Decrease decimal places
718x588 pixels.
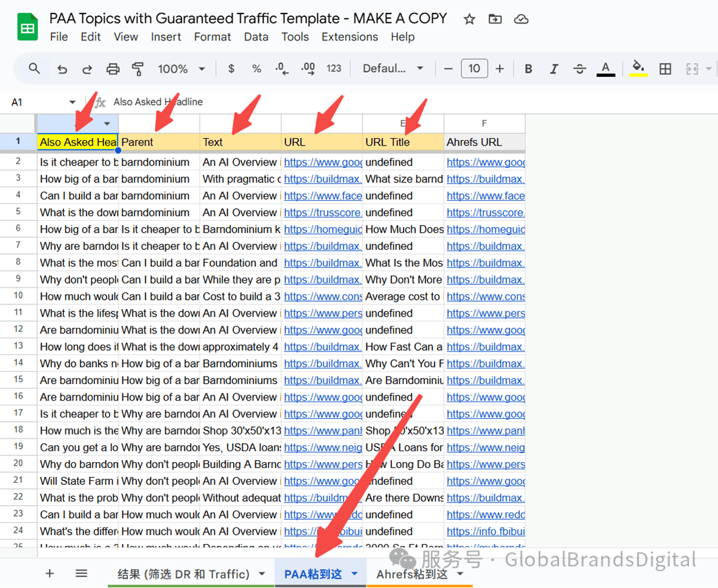click(x=282, y=69)
